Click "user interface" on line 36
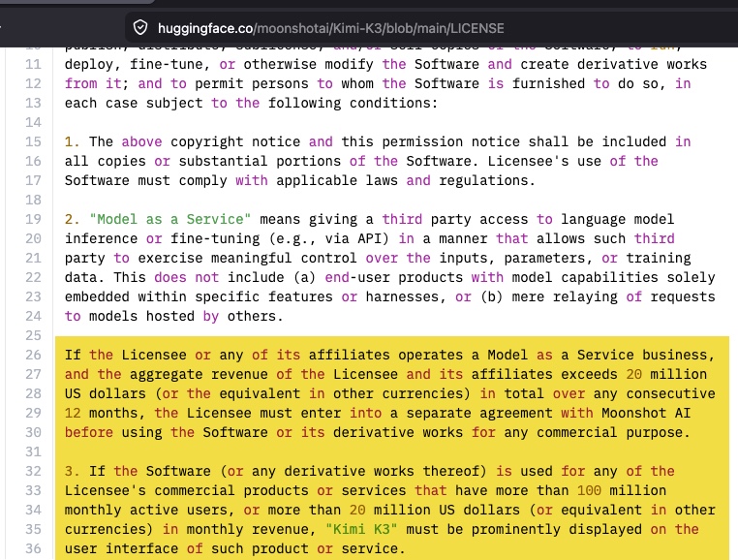This screenshot has height=560, width=738. [121, 548]
